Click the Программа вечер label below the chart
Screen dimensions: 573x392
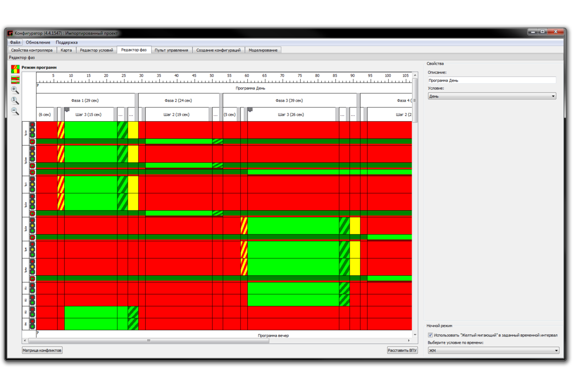(273, 335)
